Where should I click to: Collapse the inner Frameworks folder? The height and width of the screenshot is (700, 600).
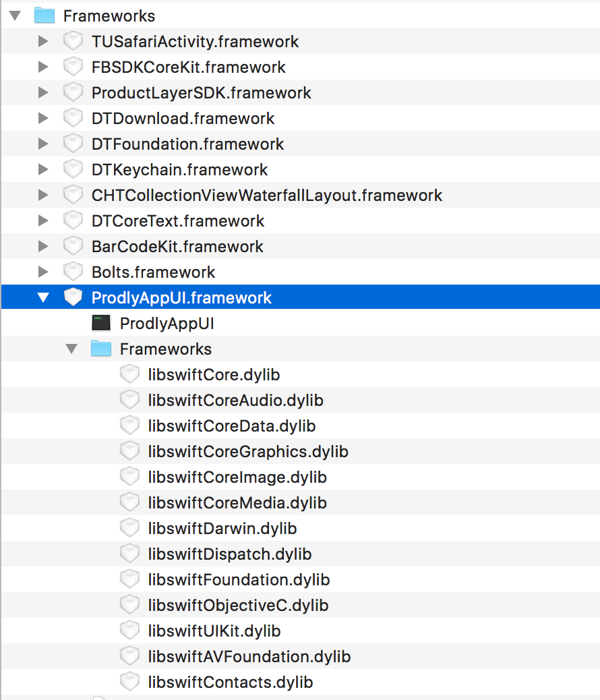click(72, 349)
